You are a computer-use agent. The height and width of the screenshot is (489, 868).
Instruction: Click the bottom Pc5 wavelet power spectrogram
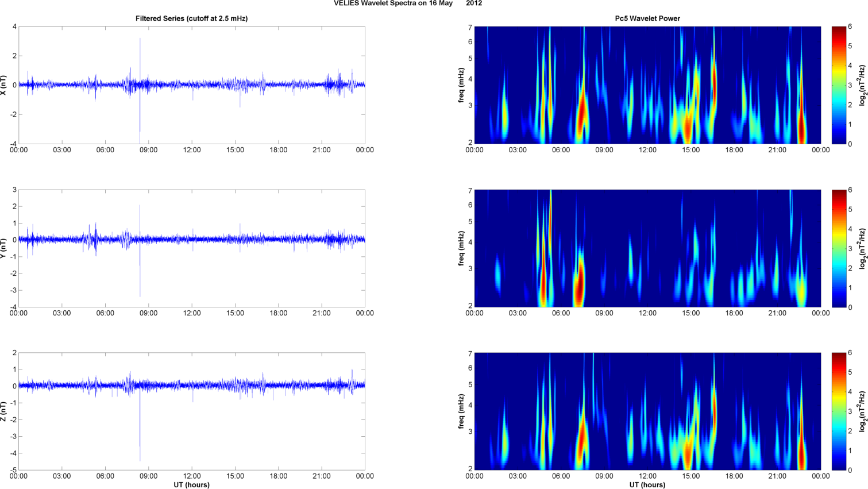[x=647, y=411]
